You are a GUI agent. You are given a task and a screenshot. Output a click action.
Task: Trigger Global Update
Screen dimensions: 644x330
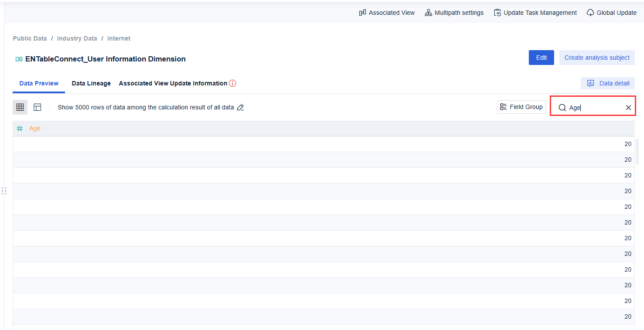(611, 13)
